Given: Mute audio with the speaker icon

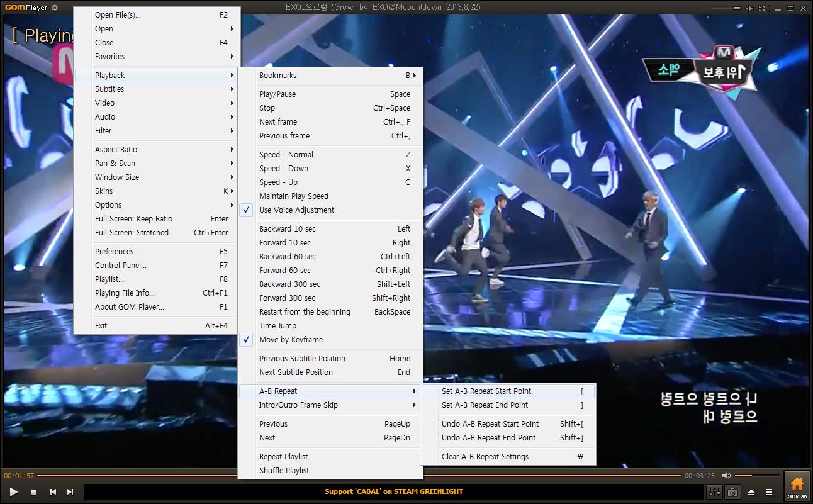Looking at the screenshot, I should tap(726, 476).
